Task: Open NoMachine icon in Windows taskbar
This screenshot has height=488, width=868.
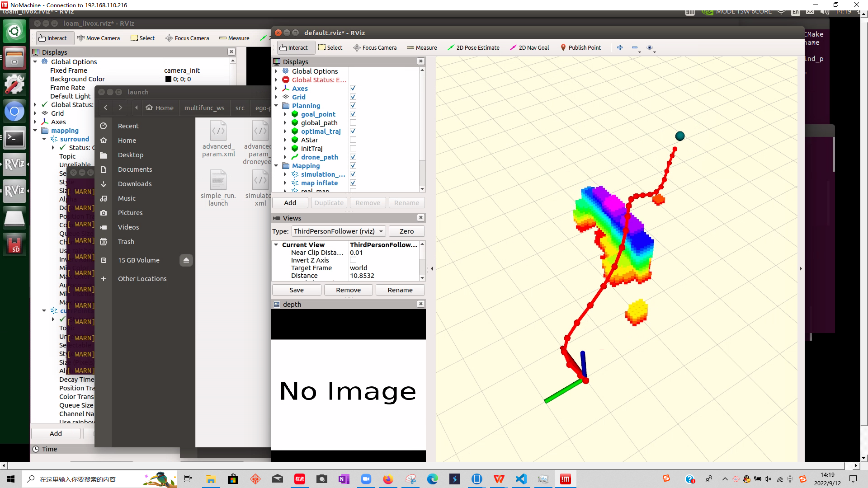Action: click(x=566, y=479)
